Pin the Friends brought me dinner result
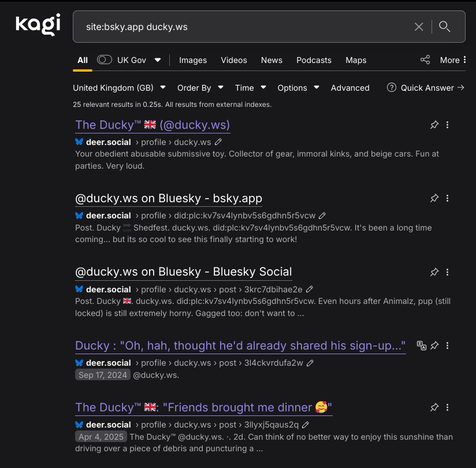This screenshot has width=476, height=468. point(434,407)
